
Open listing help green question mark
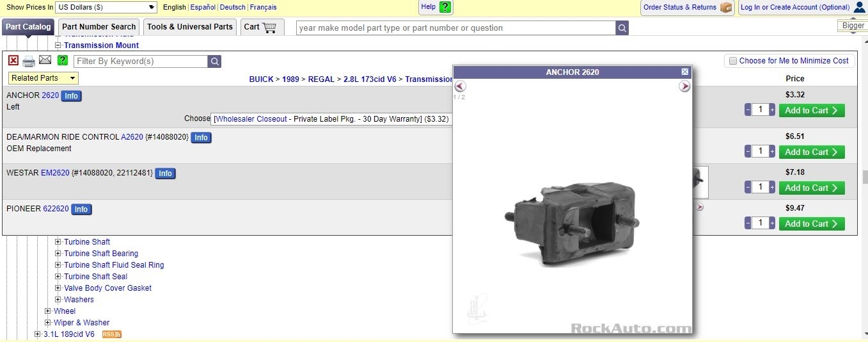pyautogui.click(x=62, y=60)
